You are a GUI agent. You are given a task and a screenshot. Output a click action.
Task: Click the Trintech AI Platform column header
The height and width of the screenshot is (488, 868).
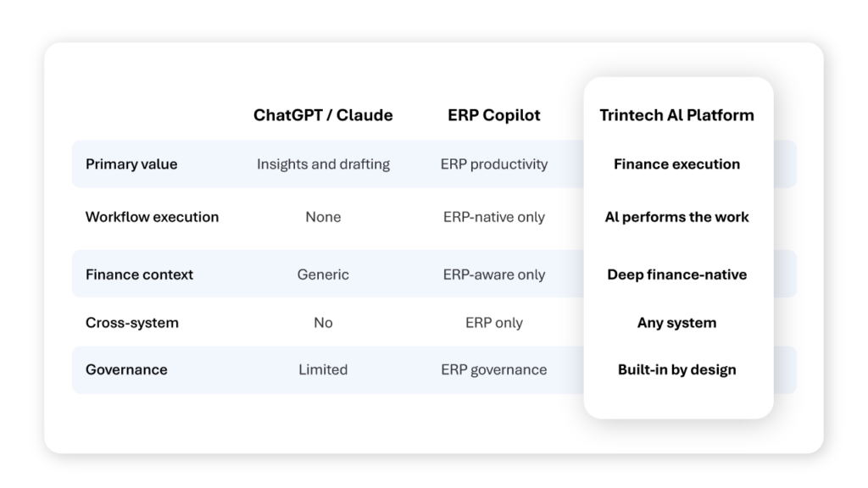pyautogui.click(x=676, y=115)
